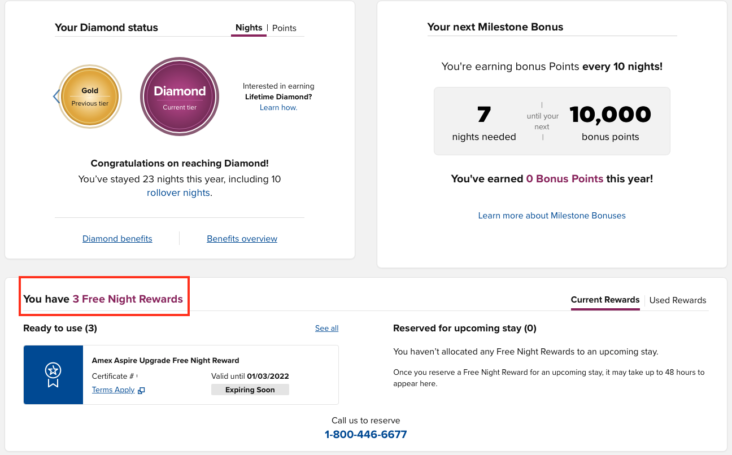Open the Terms Apply link
The width and height of the screenshot is (732, 455).
113,390
